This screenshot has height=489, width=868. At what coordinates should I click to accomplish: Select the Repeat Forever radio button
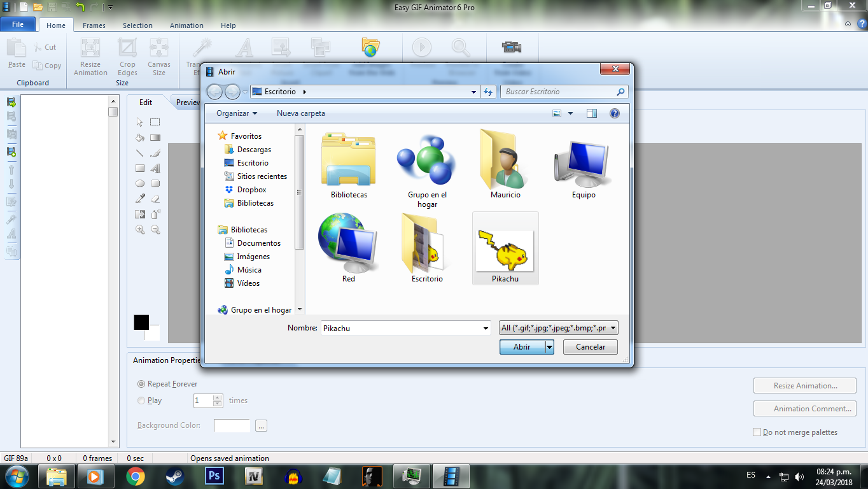[x=141, y=384]
